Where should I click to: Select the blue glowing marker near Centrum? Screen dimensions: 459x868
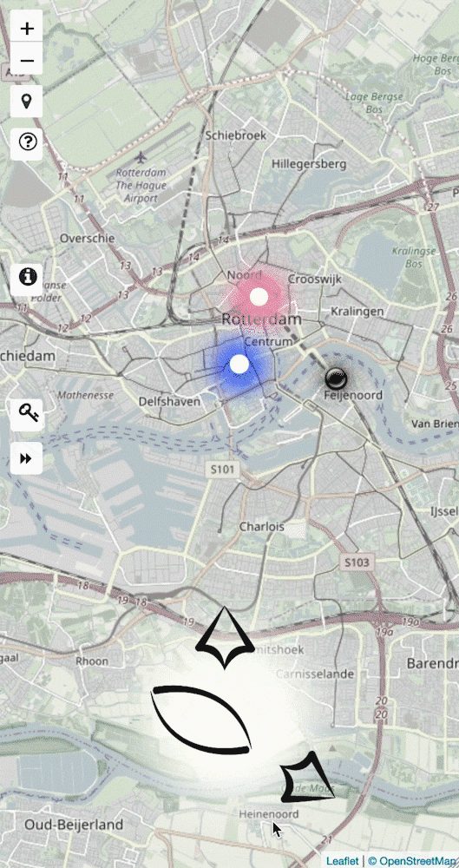click(239, 365)
